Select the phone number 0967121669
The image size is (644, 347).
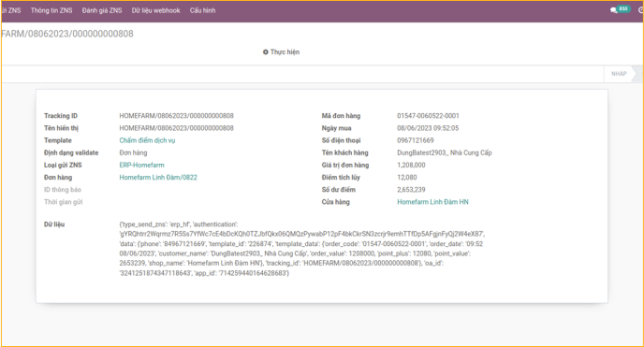coord(416,140)
